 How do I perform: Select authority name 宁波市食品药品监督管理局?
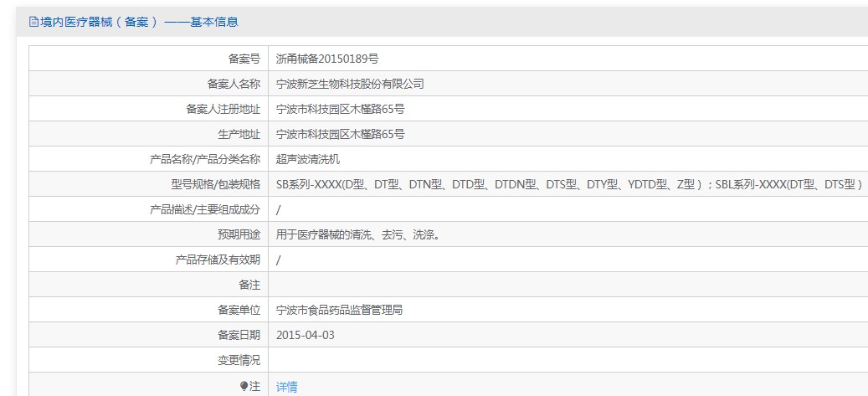tap(339, 310)
